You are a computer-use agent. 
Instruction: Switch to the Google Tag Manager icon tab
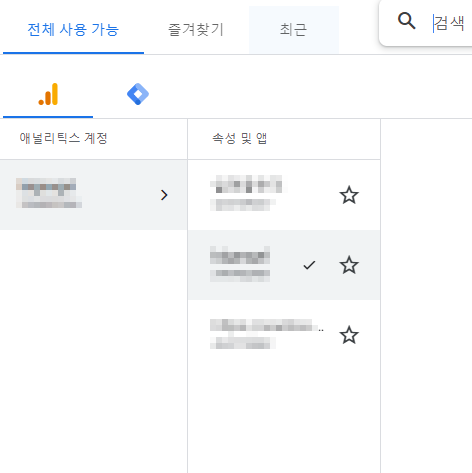click(x=138, y=94)
